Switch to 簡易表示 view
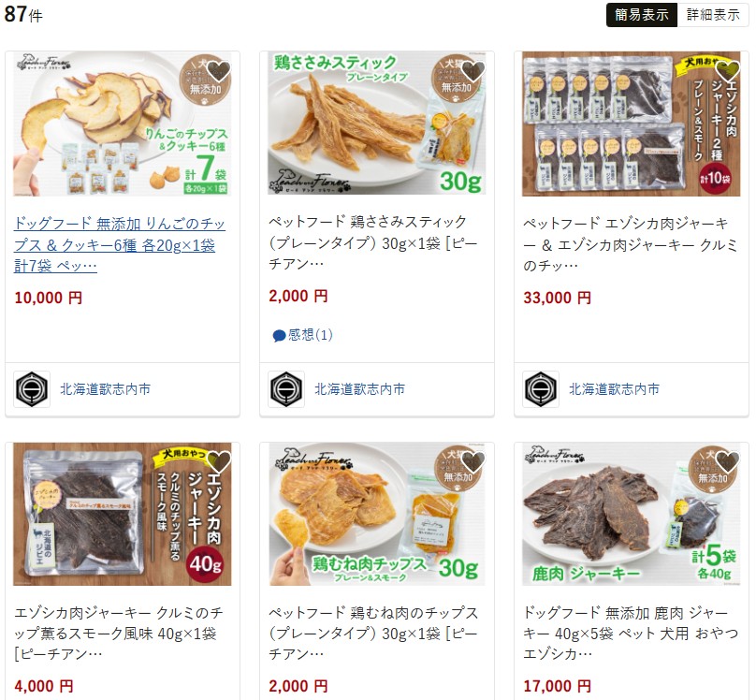This screenshot has height=700, width=756. click(642, 14)
